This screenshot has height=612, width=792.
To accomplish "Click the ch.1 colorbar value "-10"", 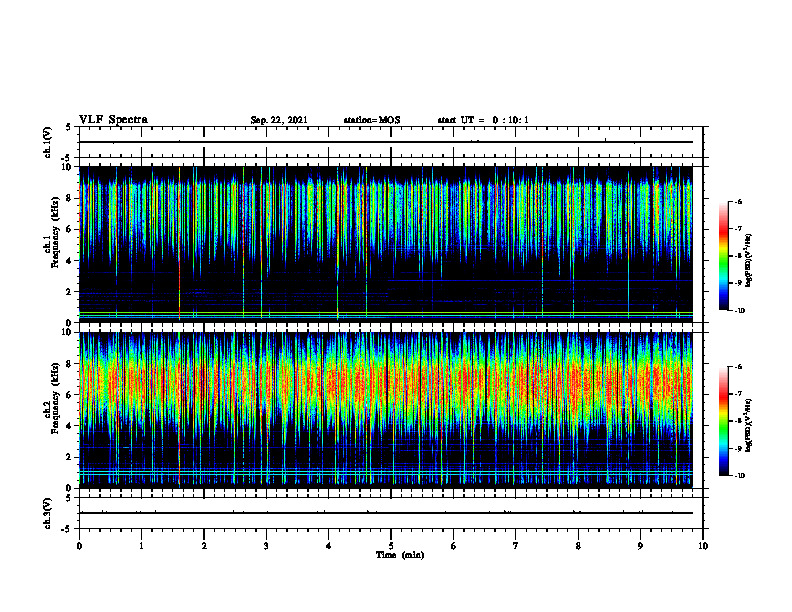I will coord(739,310).
